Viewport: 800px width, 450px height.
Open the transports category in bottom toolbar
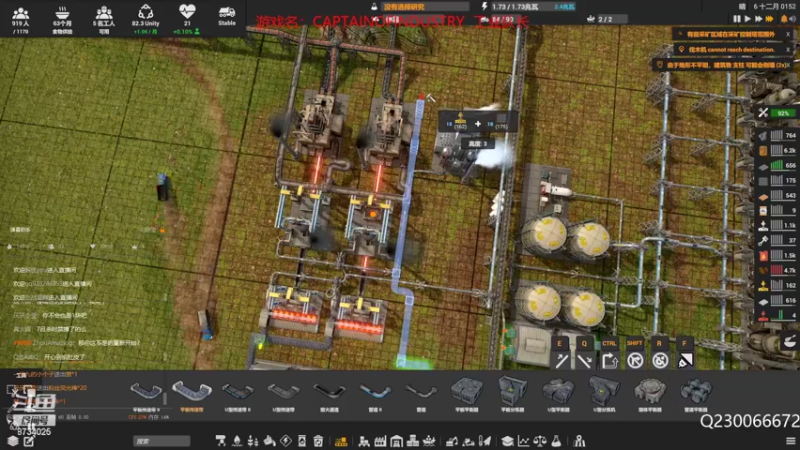pyautogui.click(x=341, y=441)
